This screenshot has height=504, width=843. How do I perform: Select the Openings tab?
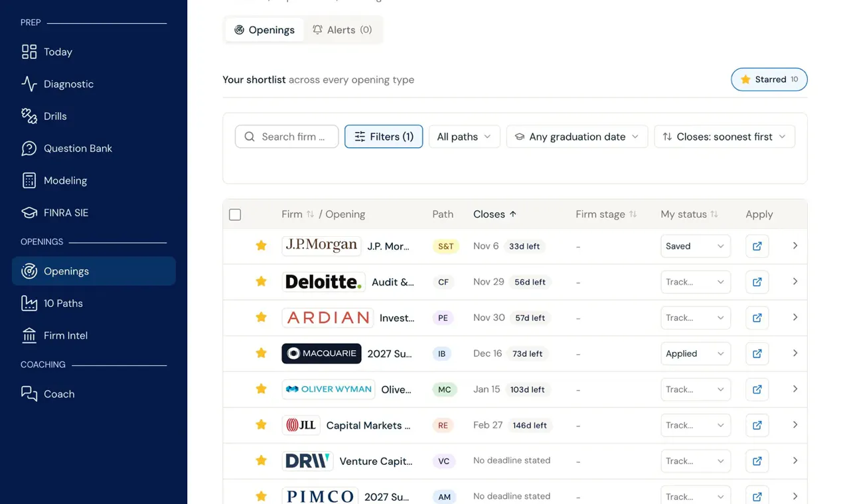(x=265, y=30)
